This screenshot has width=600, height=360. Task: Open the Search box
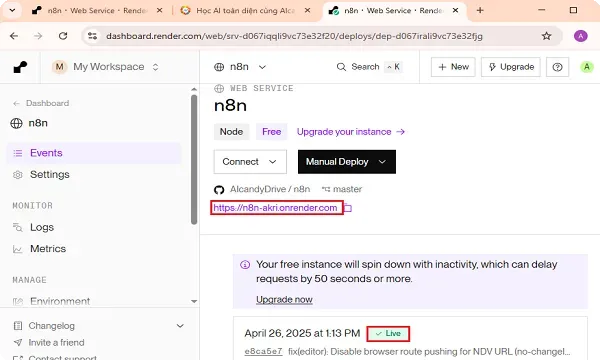(x=369, y=67)
